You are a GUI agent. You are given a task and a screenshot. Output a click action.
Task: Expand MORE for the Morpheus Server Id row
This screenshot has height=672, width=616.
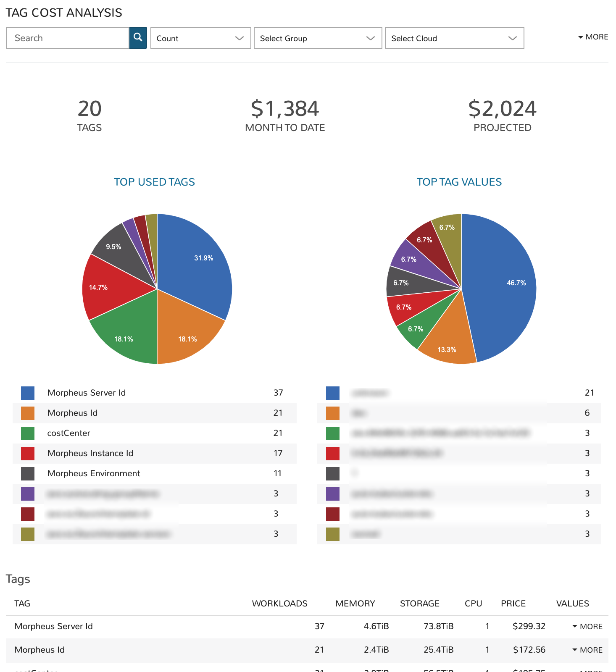(x=587, y=626)
